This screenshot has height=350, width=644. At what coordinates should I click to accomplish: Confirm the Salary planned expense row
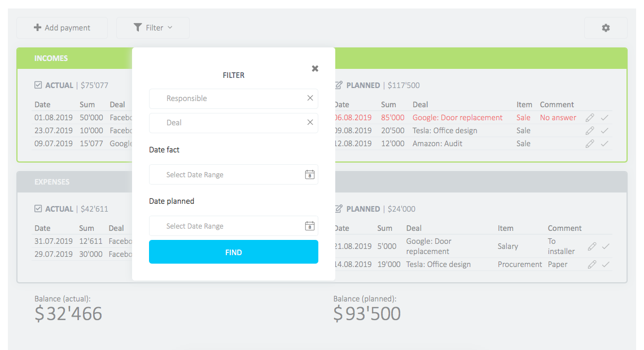click(x=606, y=247)
